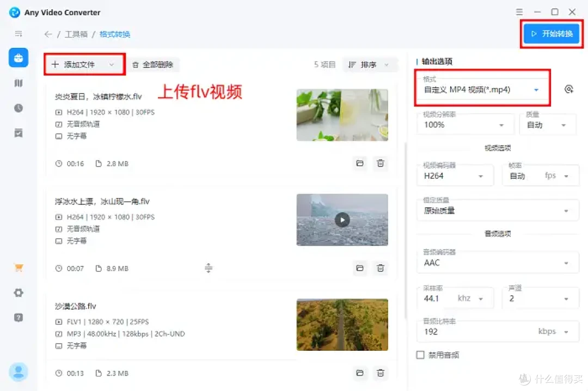The width and height of the screenshot is (588, 391).
Task: Open the 排序 sort dropdown
Action: tap(370, 65)
